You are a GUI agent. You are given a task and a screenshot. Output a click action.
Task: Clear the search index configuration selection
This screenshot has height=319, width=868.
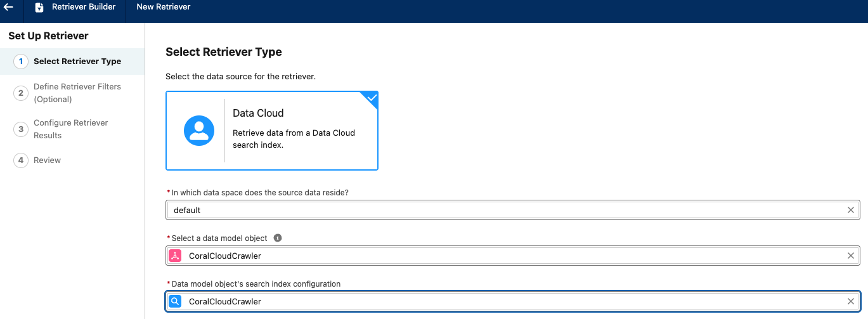(851, 301)
